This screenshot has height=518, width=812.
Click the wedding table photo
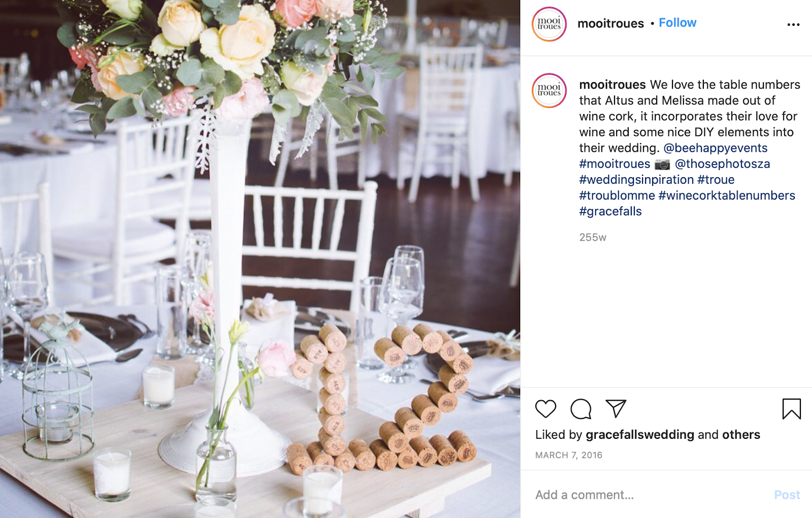[260, 259]
